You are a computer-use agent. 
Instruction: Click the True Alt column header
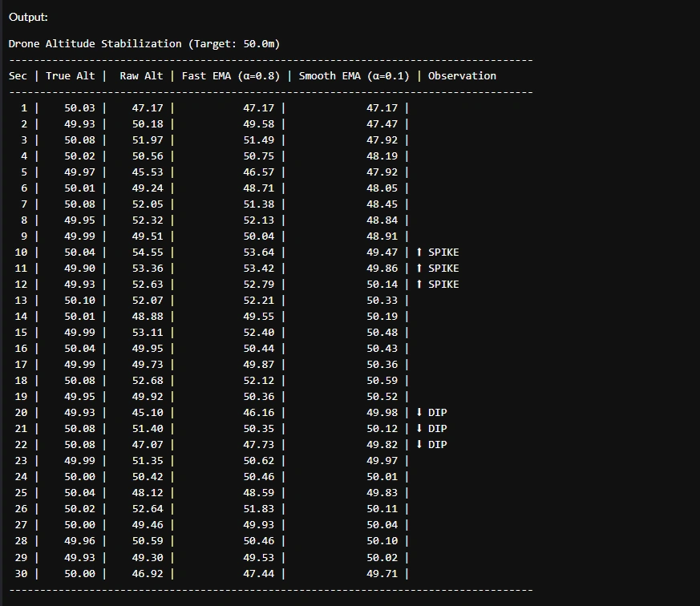pos(70,76)
